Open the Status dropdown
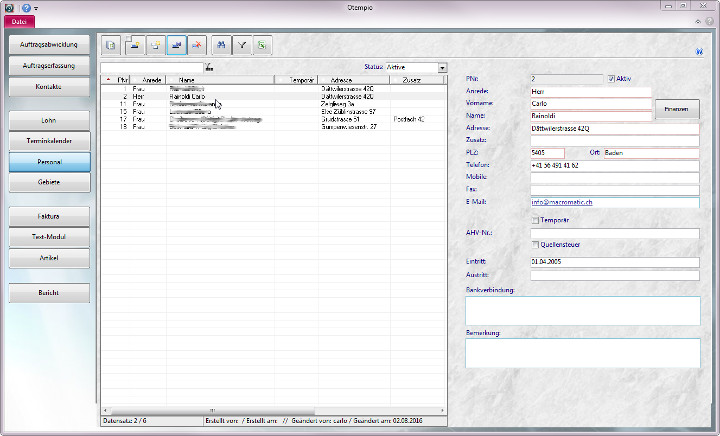The width and height of the screenshot is (720, 436). click(x=442, y=68)
